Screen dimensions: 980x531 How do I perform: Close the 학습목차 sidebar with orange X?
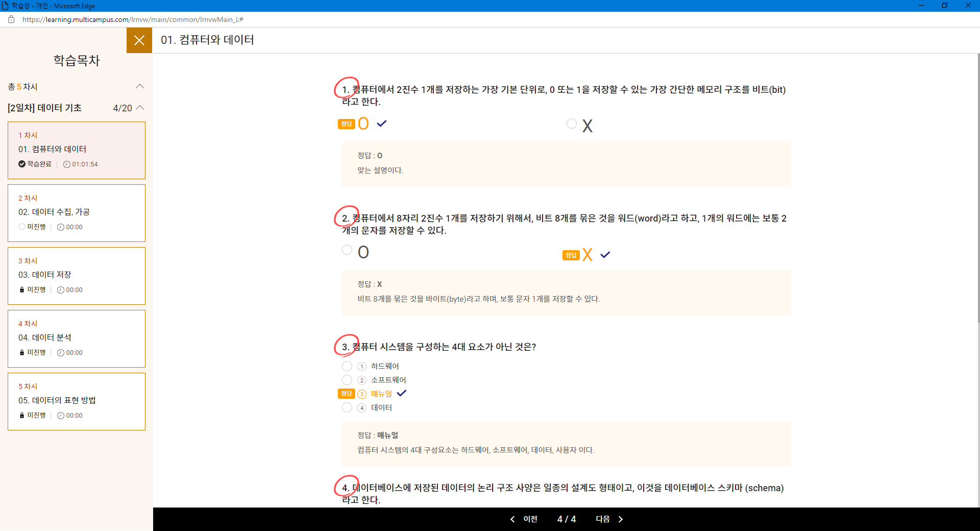[139, 40]
